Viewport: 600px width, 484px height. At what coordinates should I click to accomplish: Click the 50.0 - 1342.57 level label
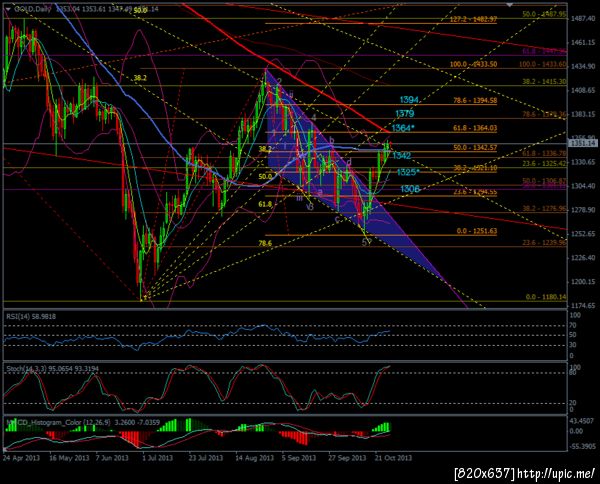point(475,147)
